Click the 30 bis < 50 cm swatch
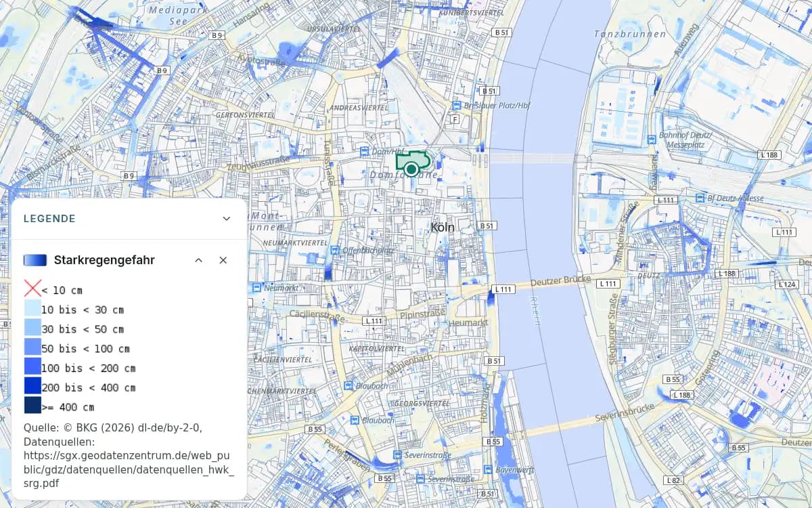The image size is (812, 508). click(x=32, y=329)
